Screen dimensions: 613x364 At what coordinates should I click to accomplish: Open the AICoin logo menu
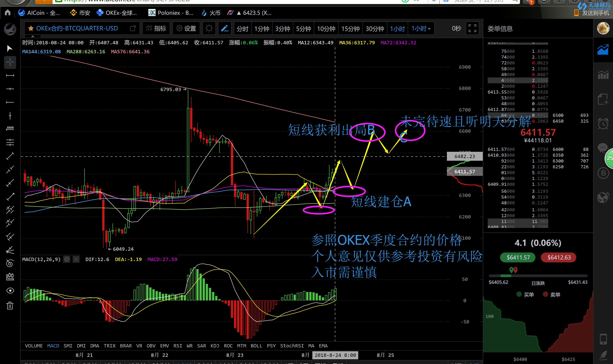10,29
